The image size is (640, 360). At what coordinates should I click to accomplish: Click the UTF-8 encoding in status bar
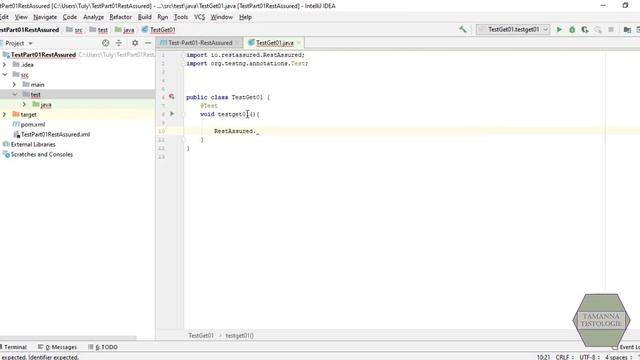(589, 357)
